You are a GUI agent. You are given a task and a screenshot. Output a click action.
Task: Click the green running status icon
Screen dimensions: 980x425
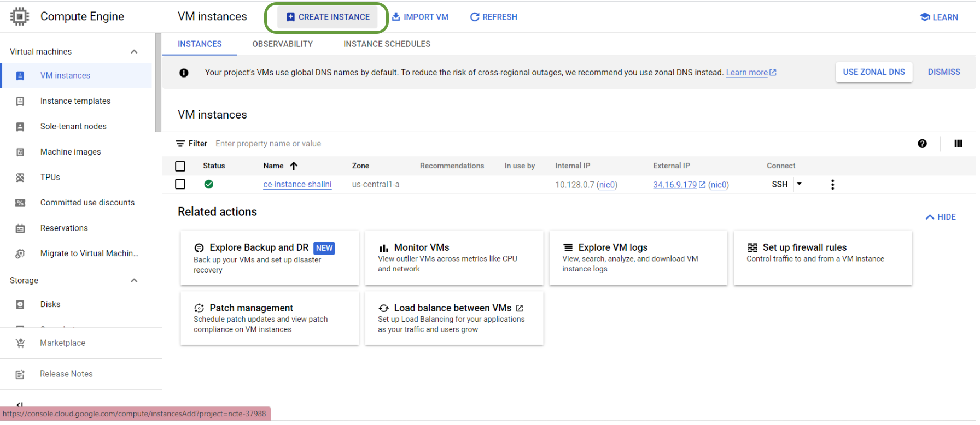209,184
